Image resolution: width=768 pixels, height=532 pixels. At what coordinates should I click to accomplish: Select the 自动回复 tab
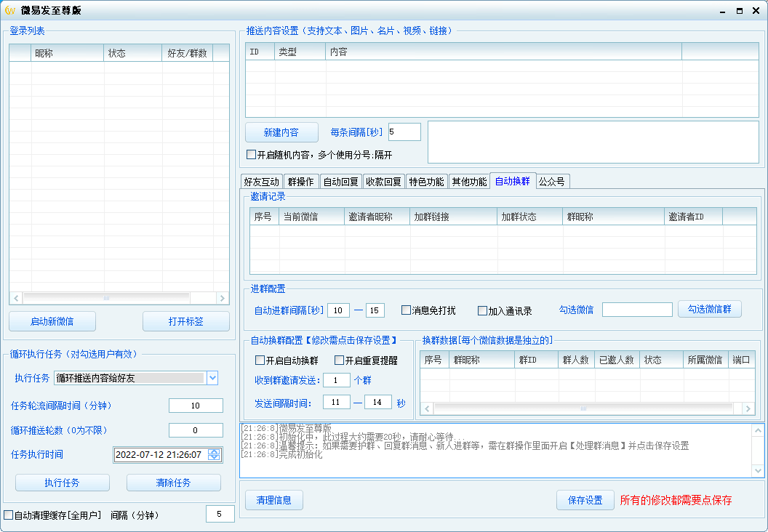[x=341, y=182]
